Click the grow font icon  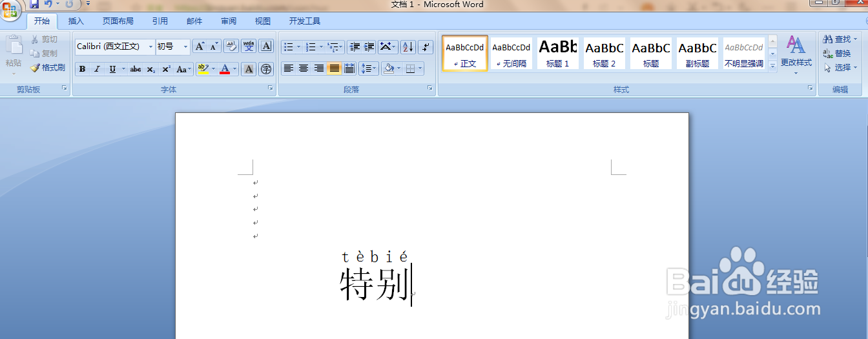[x=200, y=46]
